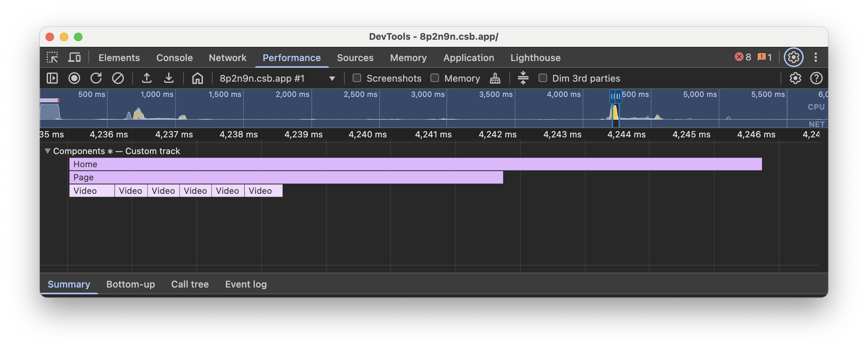
Task: Switch to the Network tab
Action: 227,58
